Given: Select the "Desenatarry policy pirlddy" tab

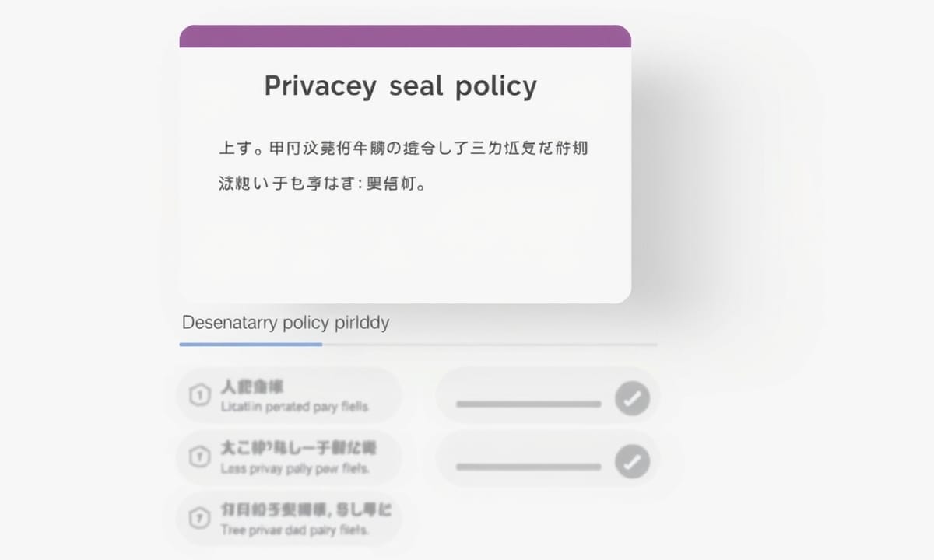Looking at the screenshot, I should tap(285, 323).
